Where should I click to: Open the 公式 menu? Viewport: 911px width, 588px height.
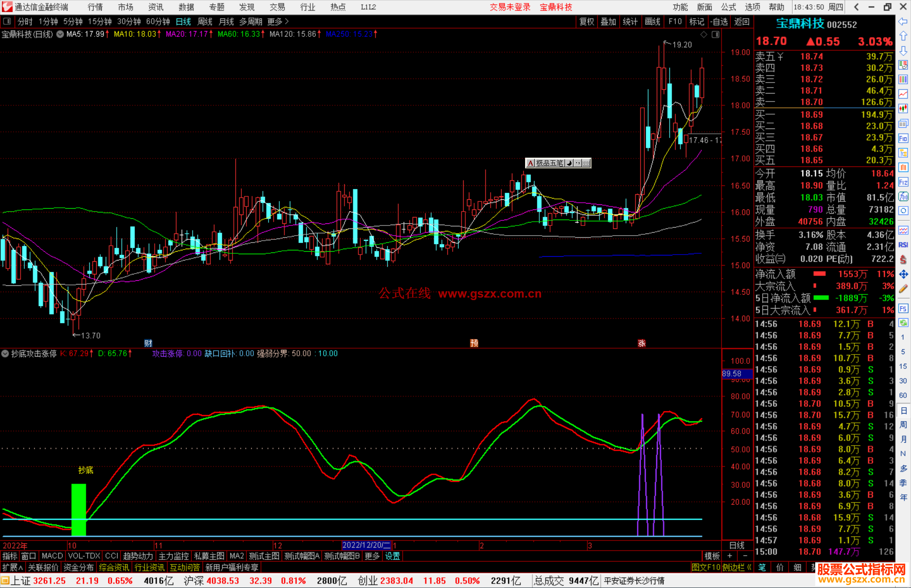point(728,7)
